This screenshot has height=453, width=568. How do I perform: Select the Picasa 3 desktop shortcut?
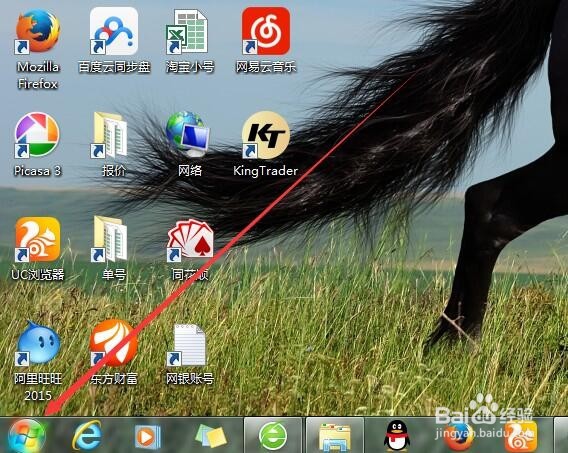[37, 135]
